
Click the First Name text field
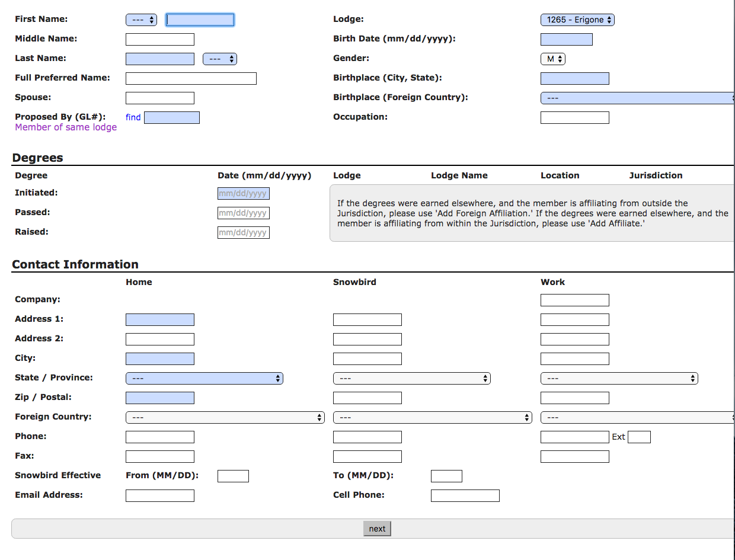coord(200,20)
